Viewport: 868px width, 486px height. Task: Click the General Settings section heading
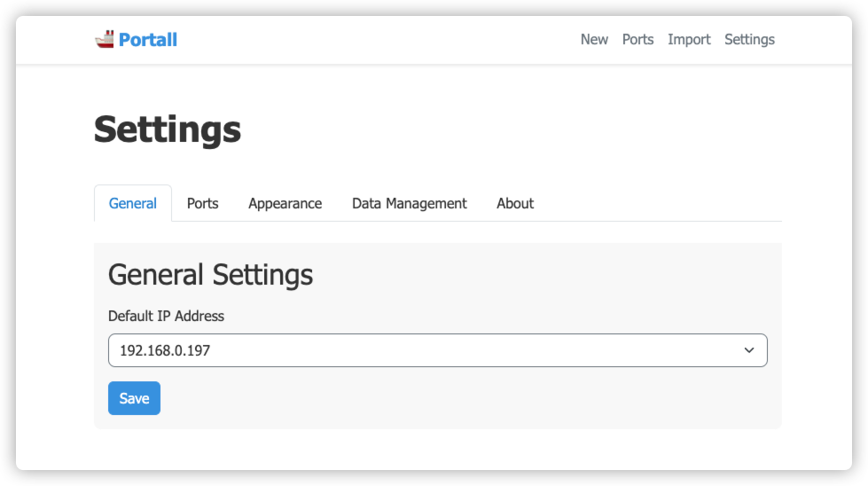click(x=210, y=275)
